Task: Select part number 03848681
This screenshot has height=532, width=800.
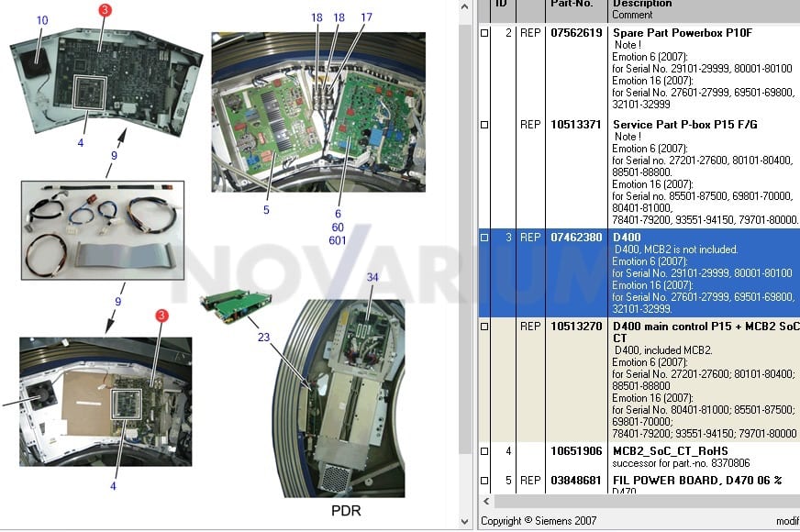Action: click(x=576, y=481)
